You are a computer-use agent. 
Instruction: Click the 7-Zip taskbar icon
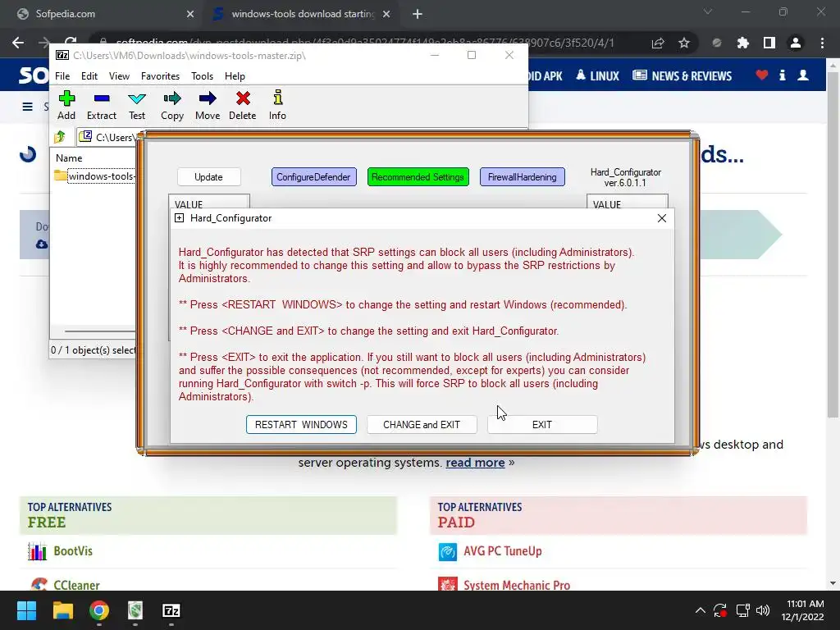[x=171, y=610]
